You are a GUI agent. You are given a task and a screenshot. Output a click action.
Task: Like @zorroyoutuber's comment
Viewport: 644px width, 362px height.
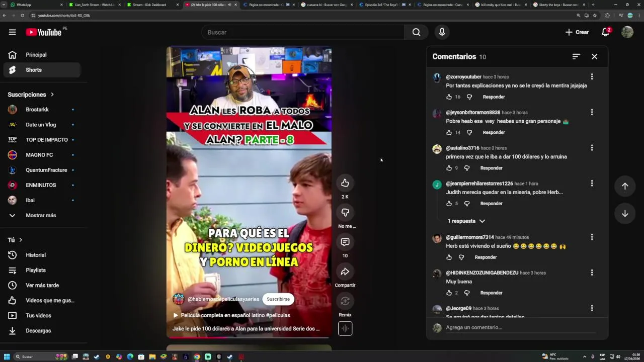click(x=449, y=97)
